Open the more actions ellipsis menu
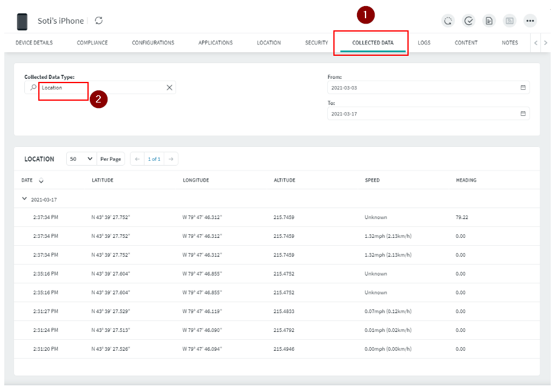This screenshot has height=392, width=558. [530, 21]
